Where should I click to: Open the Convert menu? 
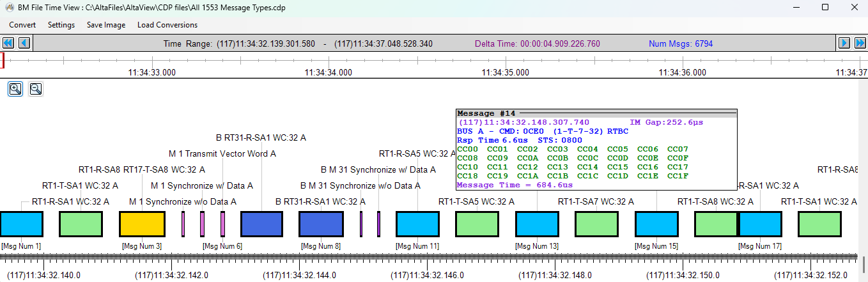[22, 25]
